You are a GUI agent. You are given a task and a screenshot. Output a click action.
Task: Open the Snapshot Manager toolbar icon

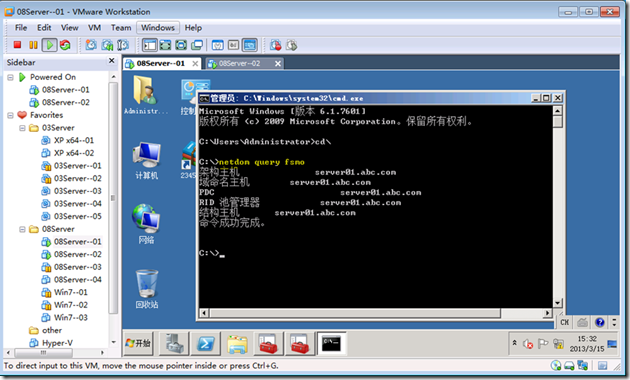[123, 45]
